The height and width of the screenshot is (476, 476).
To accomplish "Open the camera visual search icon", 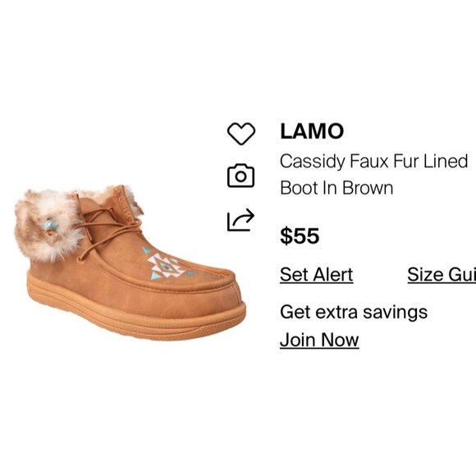I will pos(240,176).
